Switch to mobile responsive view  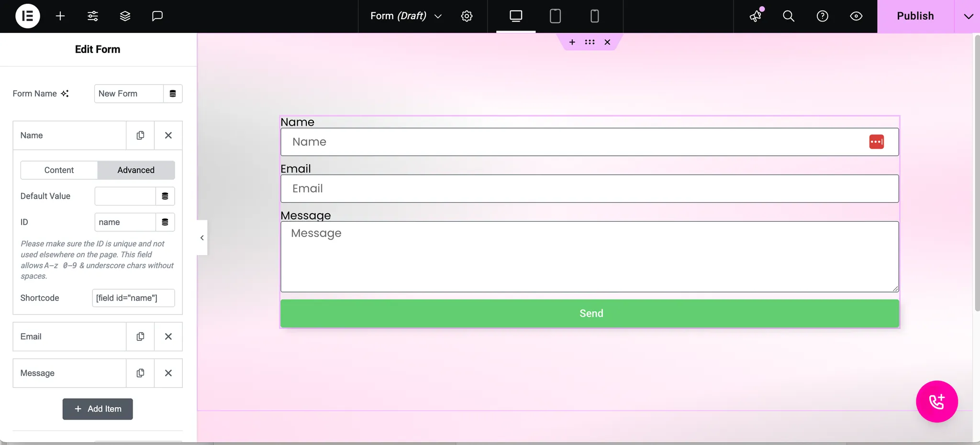[594, 16]
